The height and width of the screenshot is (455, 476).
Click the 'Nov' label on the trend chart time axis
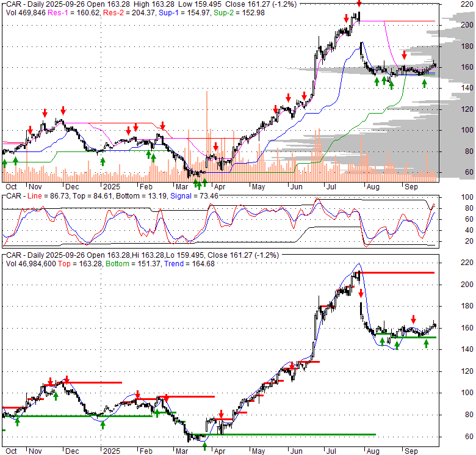pos(35,451)
